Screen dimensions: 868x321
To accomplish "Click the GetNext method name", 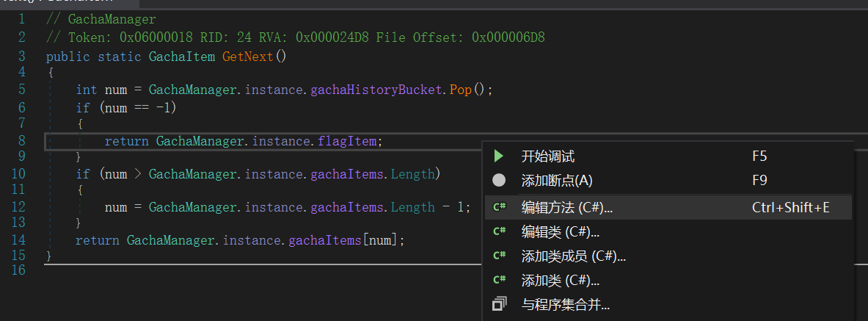I will (248, 57).
